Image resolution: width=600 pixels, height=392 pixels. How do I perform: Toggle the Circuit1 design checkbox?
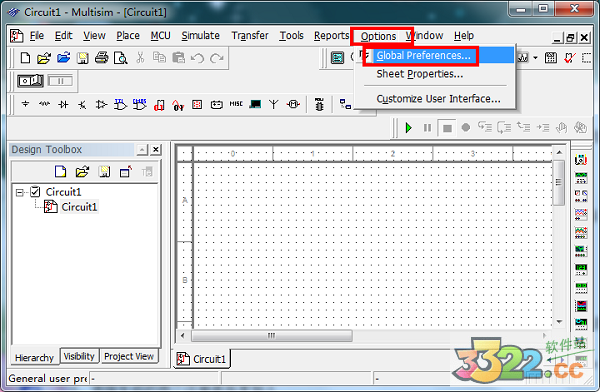35,191
